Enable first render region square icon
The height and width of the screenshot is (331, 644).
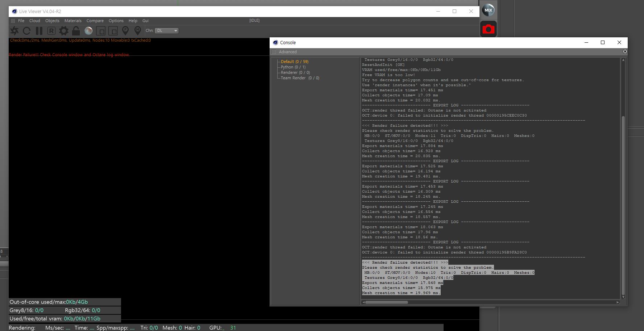[101, 31]
